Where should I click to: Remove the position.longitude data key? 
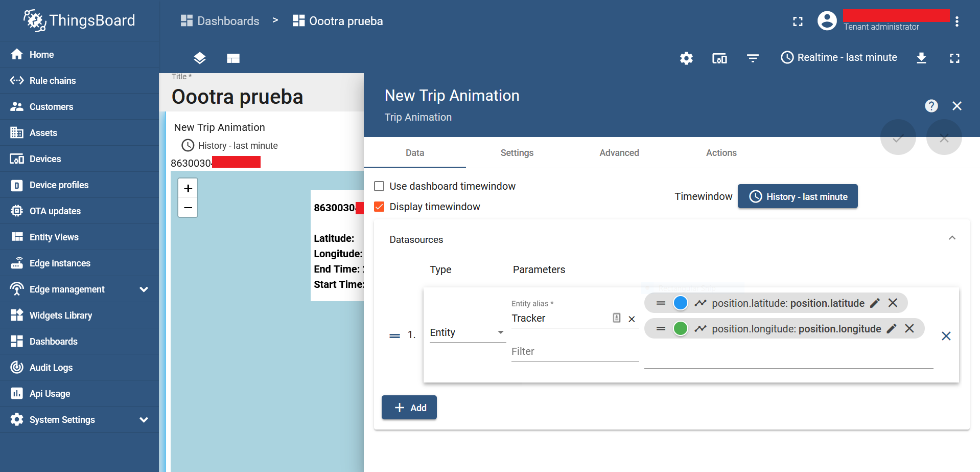(x=909, y=329)
